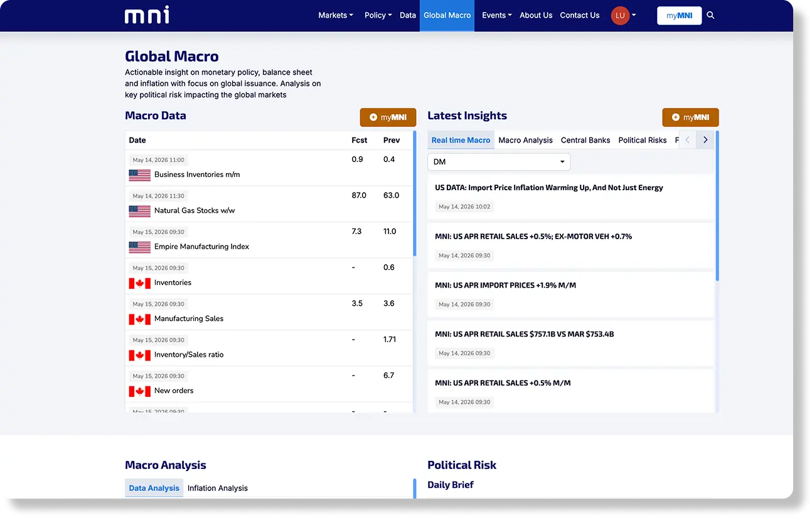812x518 pixels.
Task: Click US flag beside Natural Gas Stocks w/w
Action: coord(139,211)
